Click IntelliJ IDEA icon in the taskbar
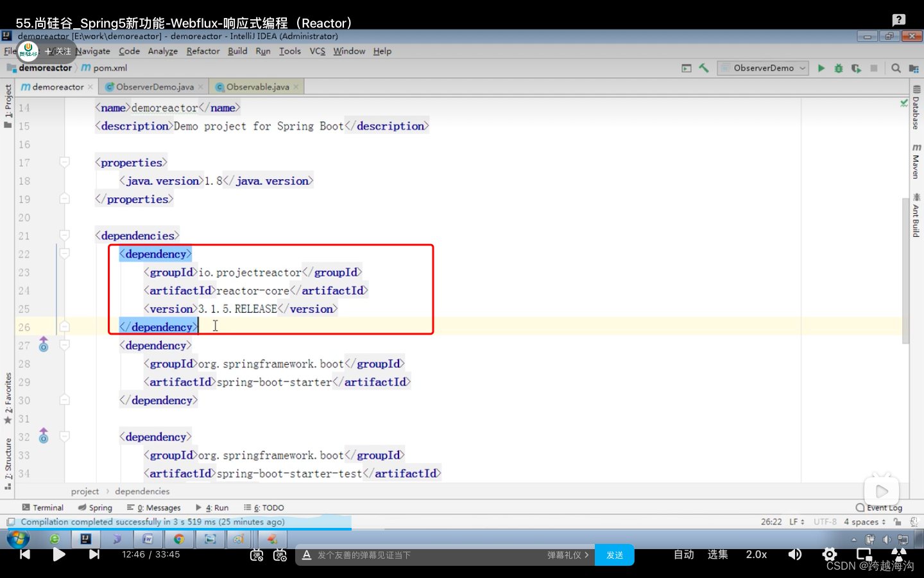The height and width of the screenshot is (578, 924). [85, 539]
